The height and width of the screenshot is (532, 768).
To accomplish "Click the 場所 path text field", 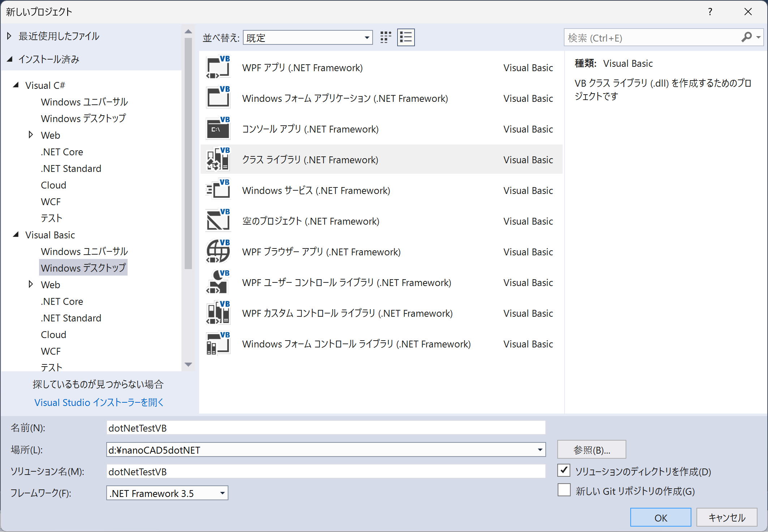I will click(x=321, y=450).
